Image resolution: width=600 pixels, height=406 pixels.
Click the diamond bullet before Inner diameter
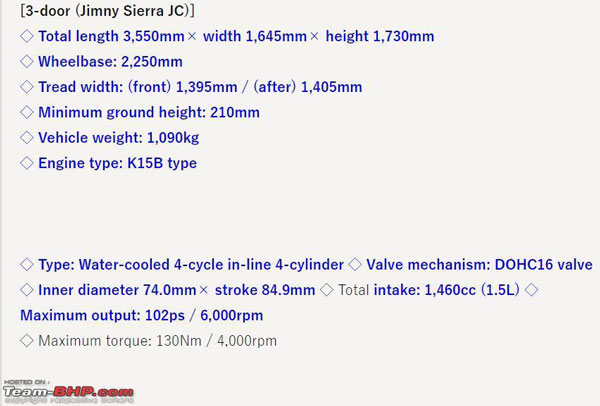(27, 290)
